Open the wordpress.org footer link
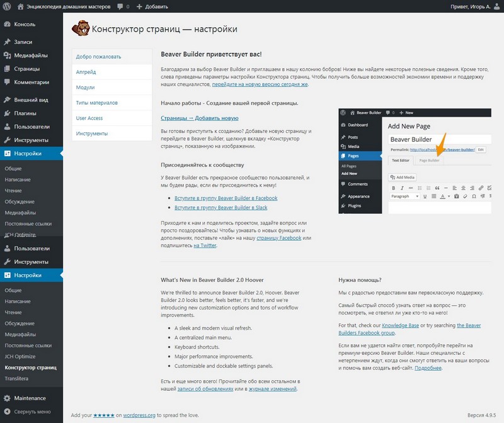 coord(139,415)
